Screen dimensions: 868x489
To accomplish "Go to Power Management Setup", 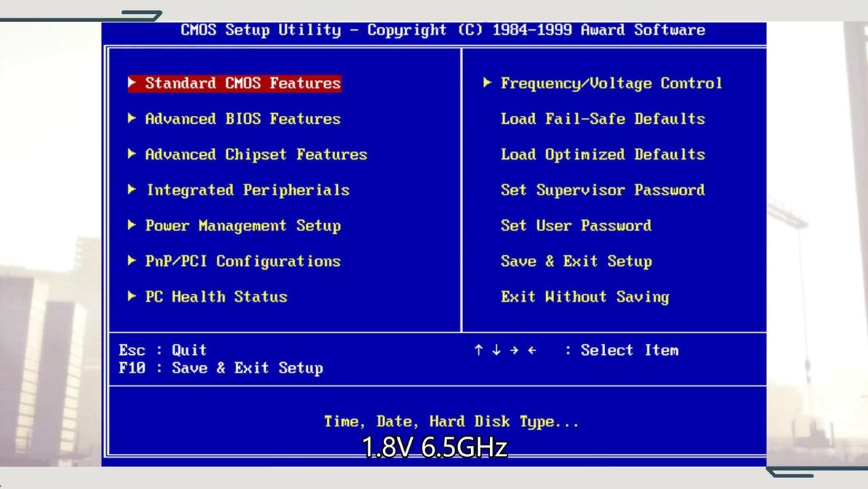I will tap(243, 225).
